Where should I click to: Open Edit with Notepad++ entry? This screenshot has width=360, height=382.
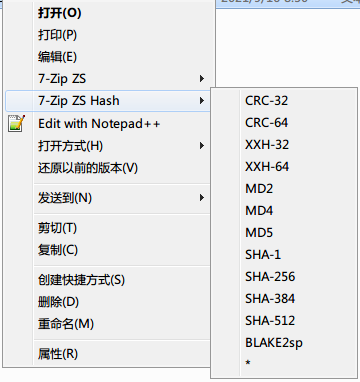(x=99, y=124)
